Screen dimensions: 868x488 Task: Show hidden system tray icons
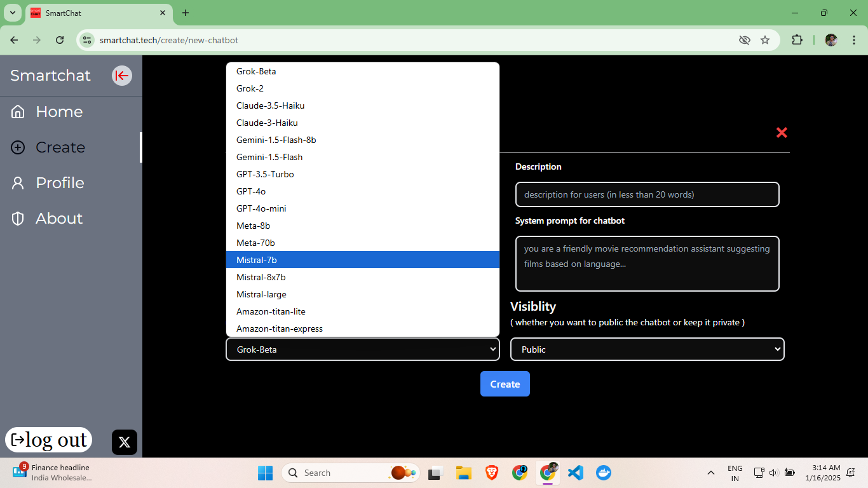(711, 473)
